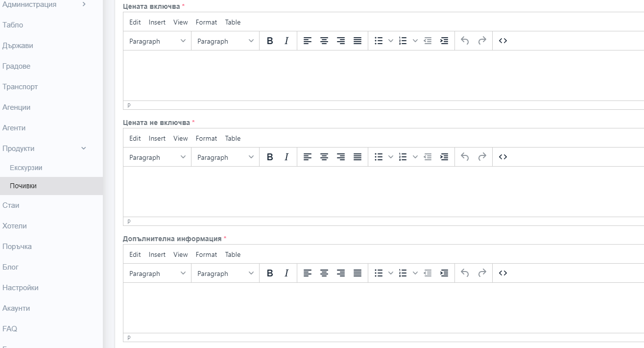Collapse the Продукти sidebar section
This screenshot has width=644, height=348.
(x=83, y=149)
